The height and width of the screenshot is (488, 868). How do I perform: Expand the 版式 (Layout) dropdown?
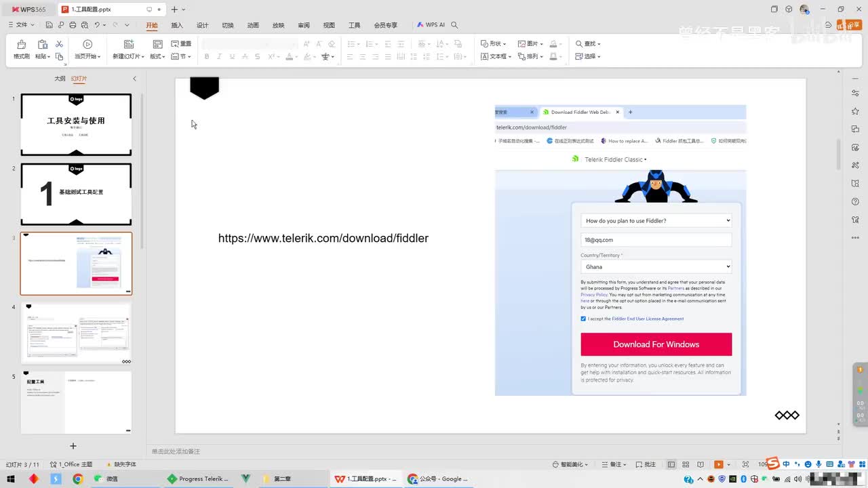point(157,57)
